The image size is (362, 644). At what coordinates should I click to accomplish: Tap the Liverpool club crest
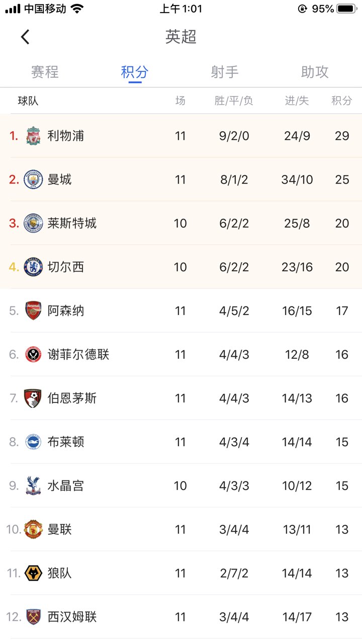(x=33, y=136)
